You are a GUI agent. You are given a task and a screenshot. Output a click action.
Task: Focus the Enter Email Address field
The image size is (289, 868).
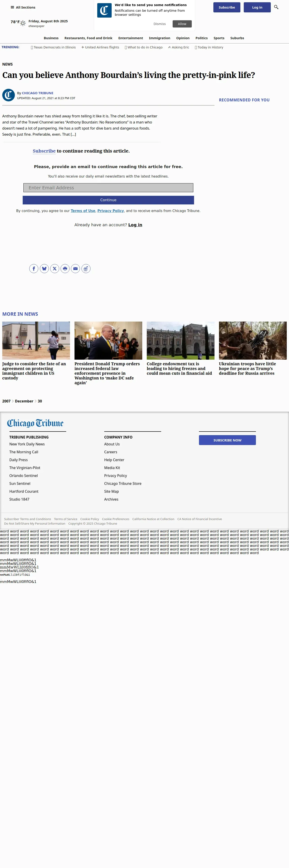108,188
